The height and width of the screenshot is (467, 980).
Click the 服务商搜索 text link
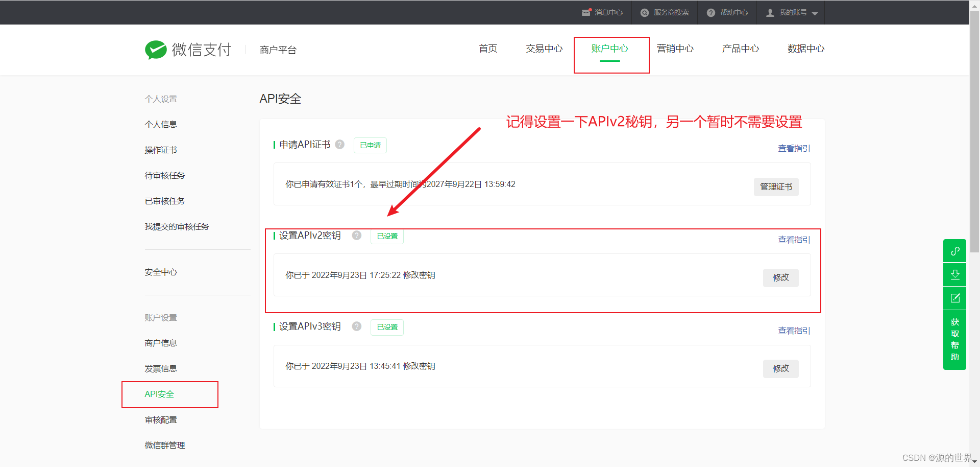pos(671,12)
